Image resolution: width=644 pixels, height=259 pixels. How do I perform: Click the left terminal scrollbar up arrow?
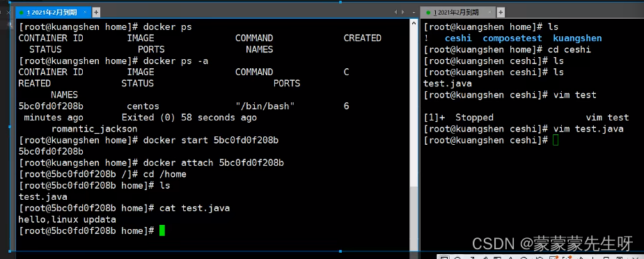[x=414, y=24]
